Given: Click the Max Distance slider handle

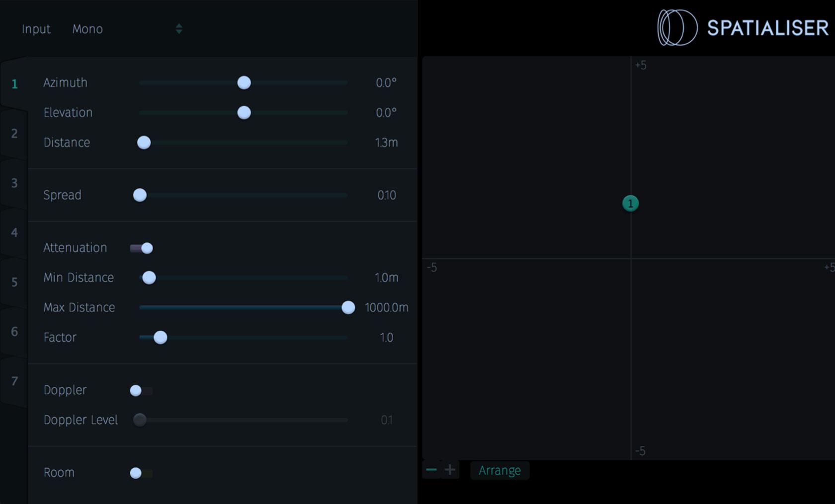Looking at the screenshot, I should [x=348, y=308].
